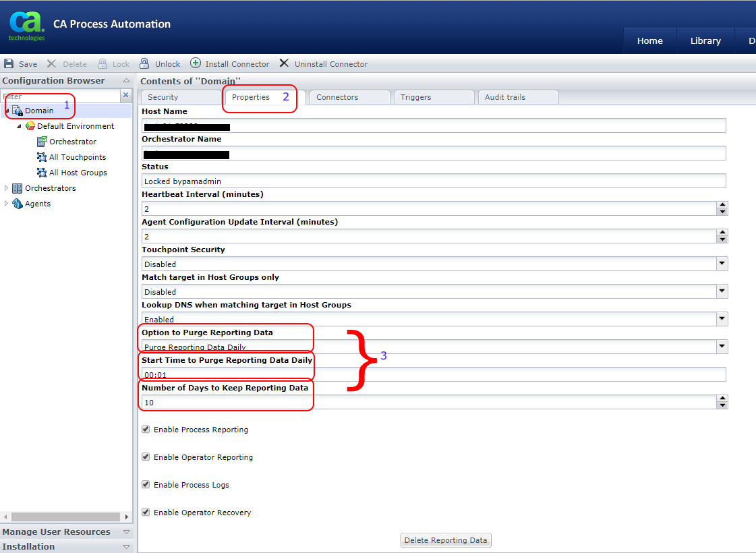Switch to the Triggers tab

click(x=434, y=97)
